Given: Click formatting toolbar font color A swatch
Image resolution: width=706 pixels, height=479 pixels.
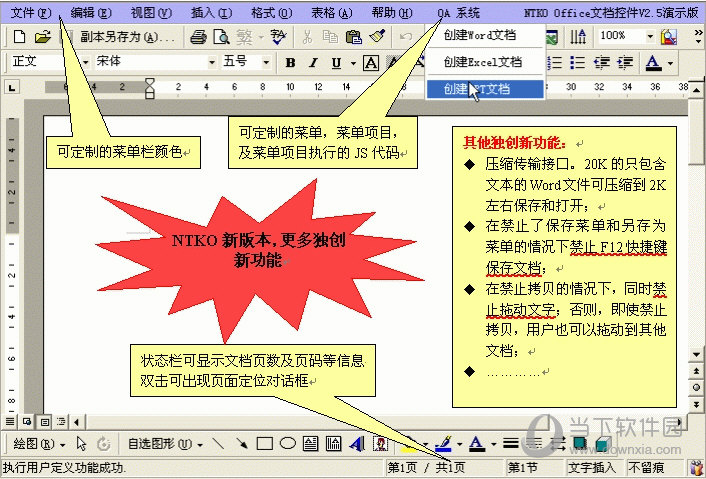Looking at the screenshot, I should (x=653, y=63).
